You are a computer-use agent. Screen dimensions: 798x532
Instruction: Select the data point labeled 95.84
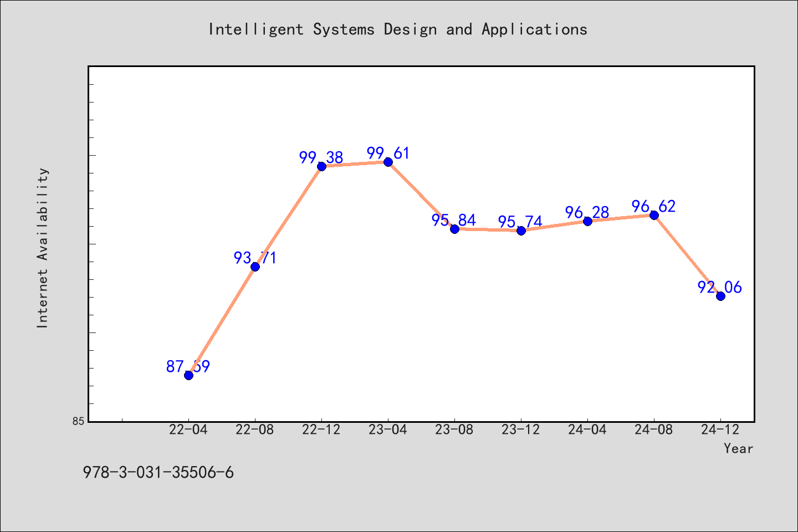click(x=454, y=229)
